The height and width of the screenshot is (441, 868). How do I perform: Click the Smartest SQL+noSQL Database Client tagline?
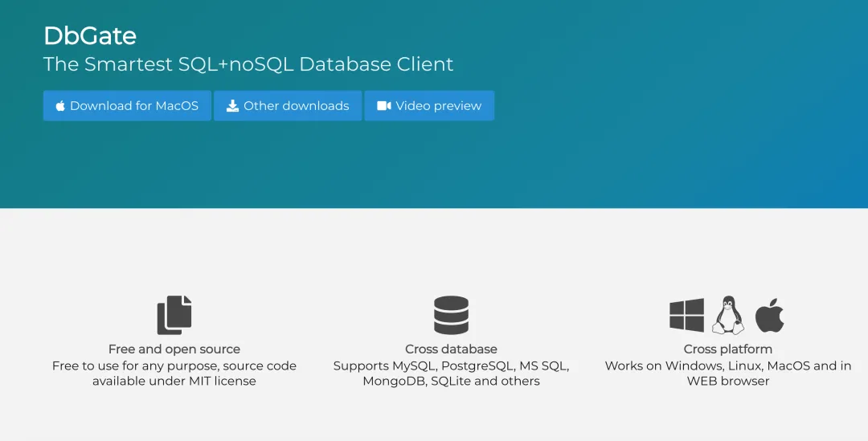[248, 64]
